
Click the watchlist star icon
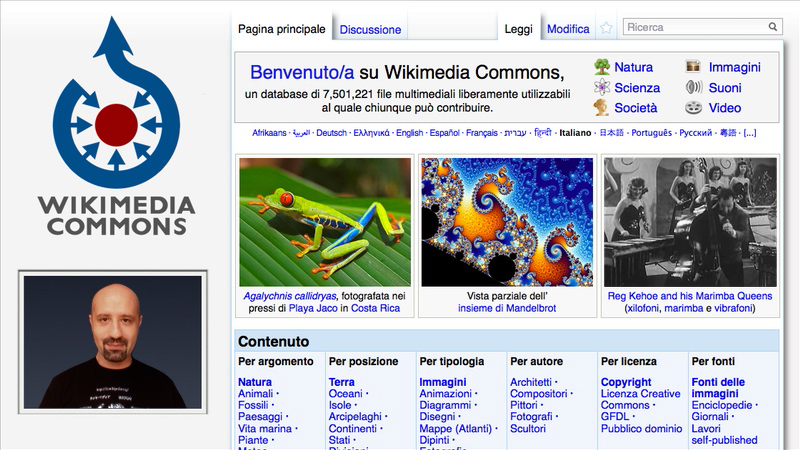click(x=606, y=28)
